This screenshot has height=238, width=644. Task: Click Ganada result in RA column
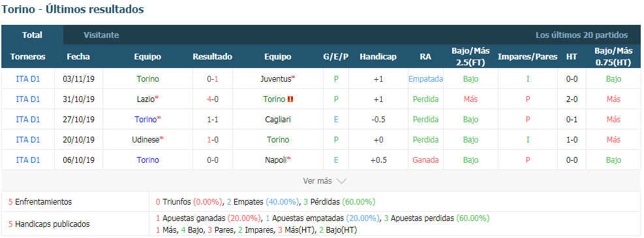(426, 160)
